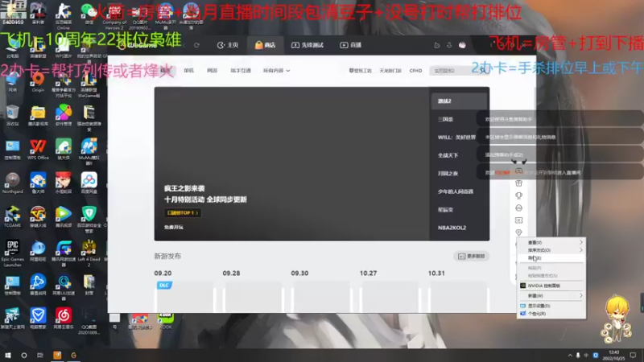Open the Origin desktop shortcut

point(38,82)
